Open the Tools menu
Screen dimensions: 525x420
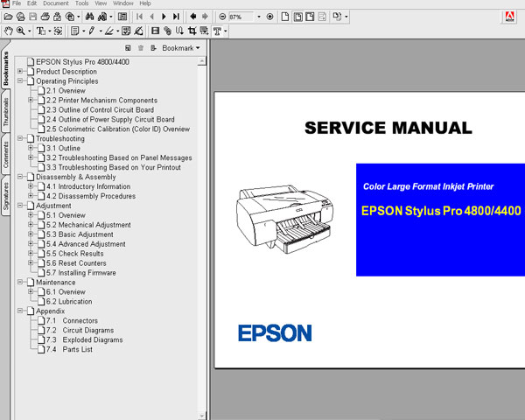(81, 3)
